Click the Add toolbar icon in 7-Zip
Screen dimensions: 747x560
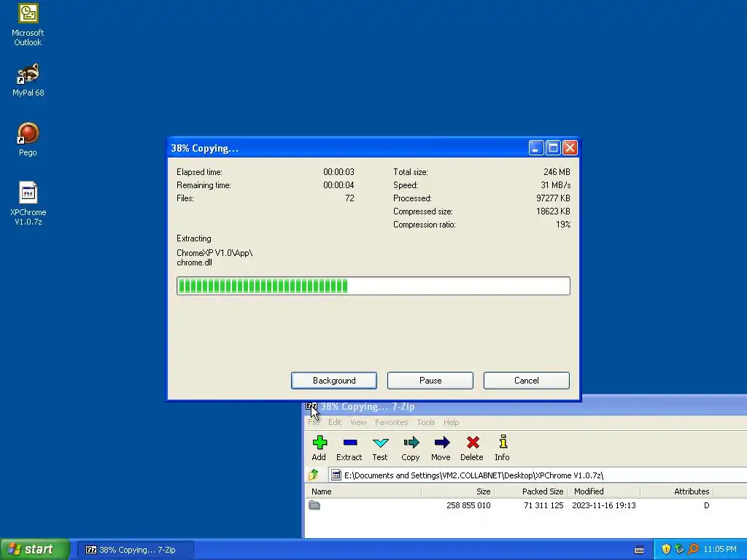[320, 448]
